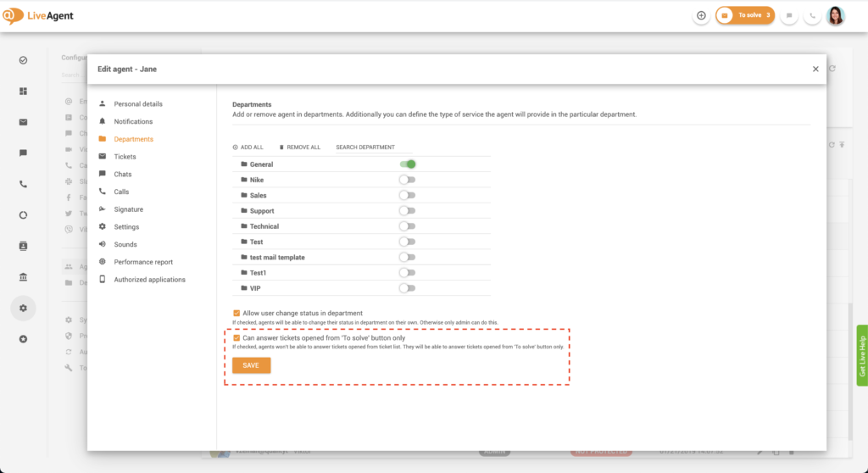Click the plus icon in top bar
868x473 pixels.
(x=701, y=15)
